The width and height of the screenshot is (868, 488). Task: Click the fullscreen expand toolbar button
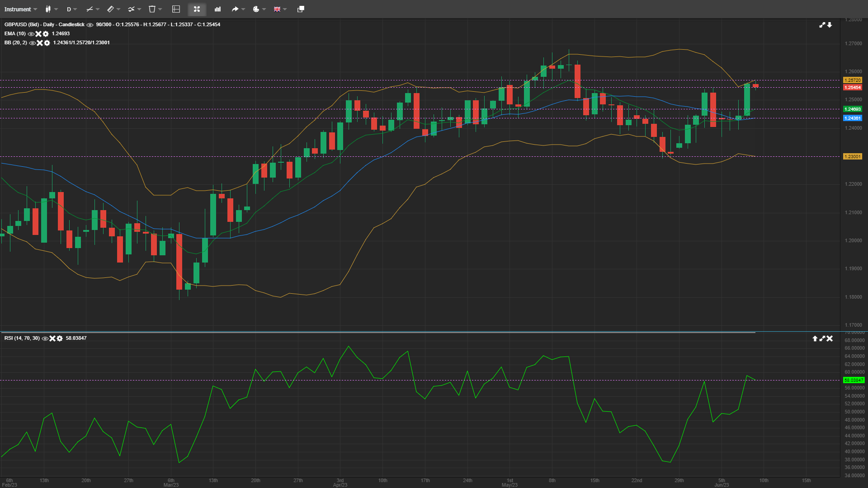coord(197,9)
